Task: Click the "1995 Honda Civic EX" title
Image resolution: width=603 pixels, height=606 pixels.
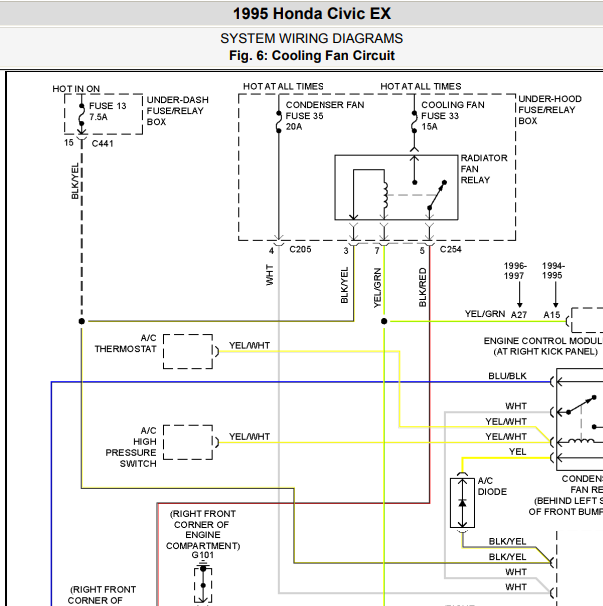Action: coord(312,14)
